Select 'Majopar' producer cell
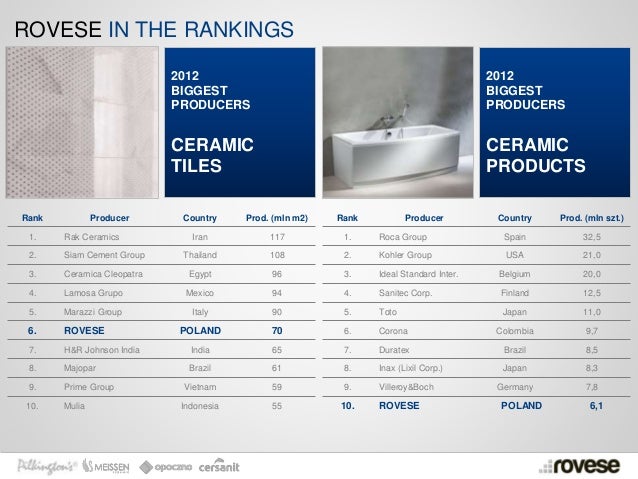Image resolution: width=638 pixels, height=479 pixels. [x=80, y=368]
